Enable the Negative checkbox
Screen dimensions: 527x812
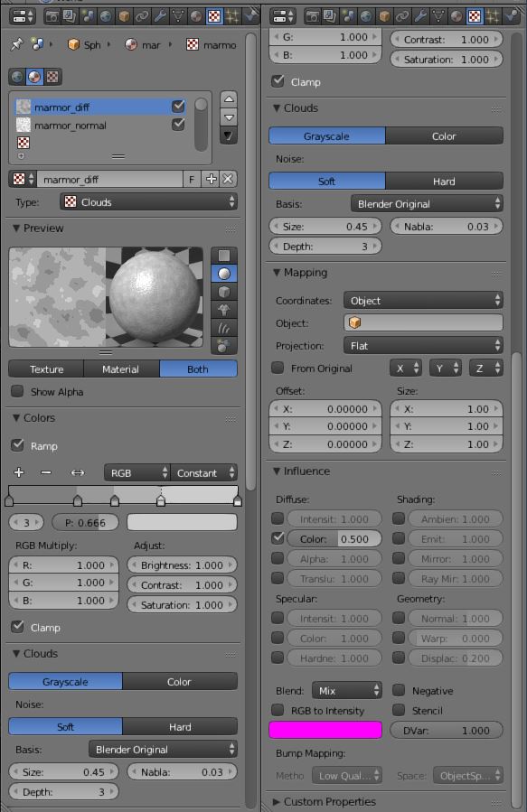click(399, 690)
